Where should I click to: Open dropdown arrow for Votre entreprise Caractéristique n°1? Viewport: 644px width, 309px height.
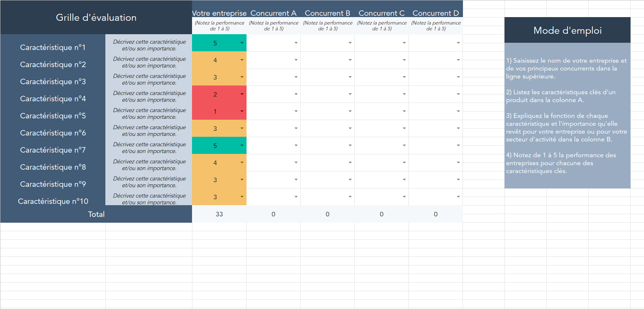point(242,43)
